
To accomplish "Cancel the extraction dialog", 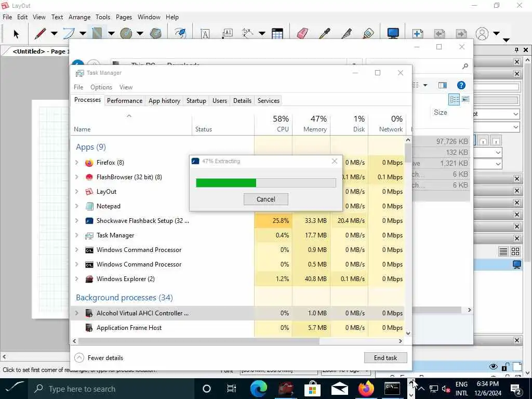I will pyautogui.click(x=265, y=199).
